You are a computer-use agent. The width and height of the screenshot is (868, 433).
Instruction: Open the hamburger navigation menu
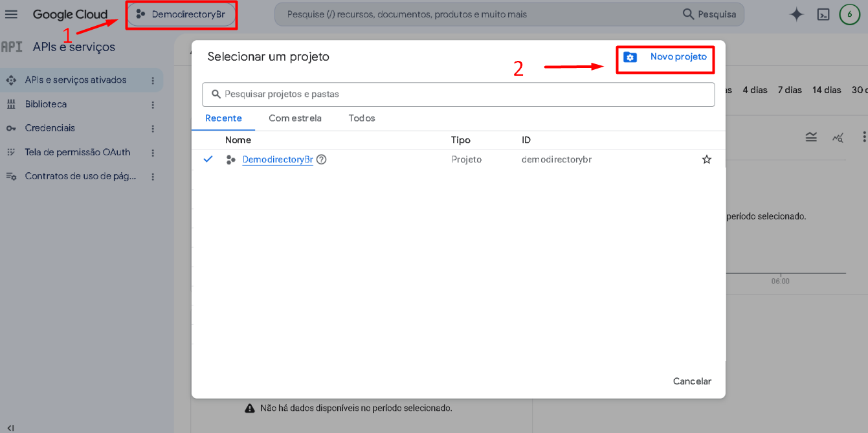click(11, 14)
